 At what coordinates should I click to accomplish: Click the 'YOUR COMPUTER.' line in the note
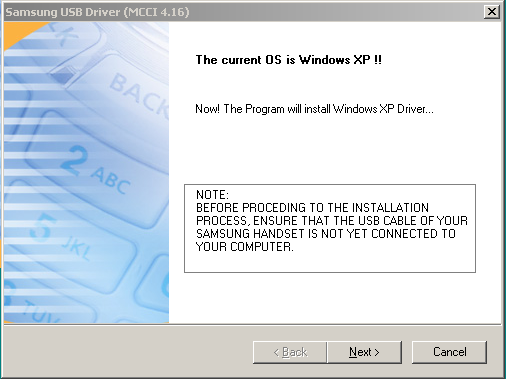pos(245,247)
